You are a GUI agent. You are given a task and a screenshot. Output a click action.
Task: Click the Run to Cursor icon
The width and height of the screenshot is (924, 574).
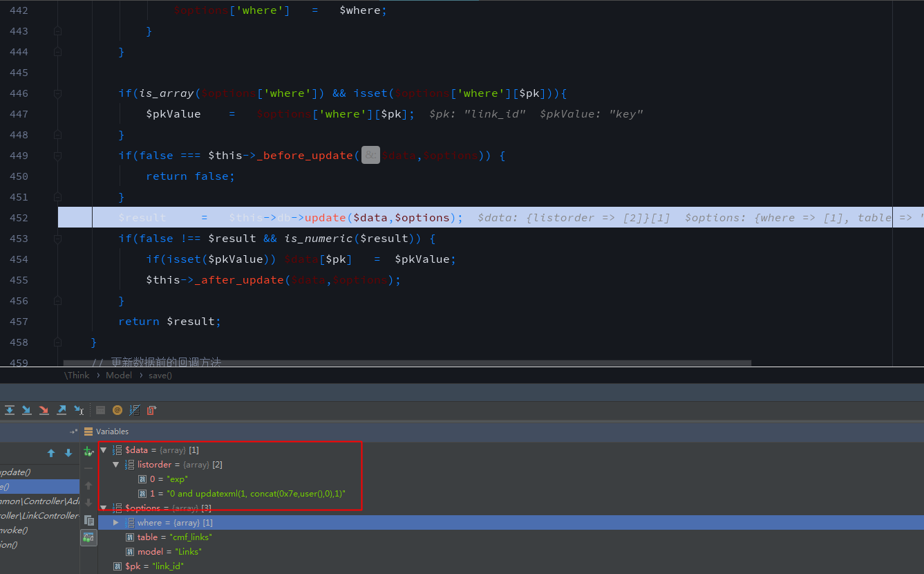pos(79,410)
